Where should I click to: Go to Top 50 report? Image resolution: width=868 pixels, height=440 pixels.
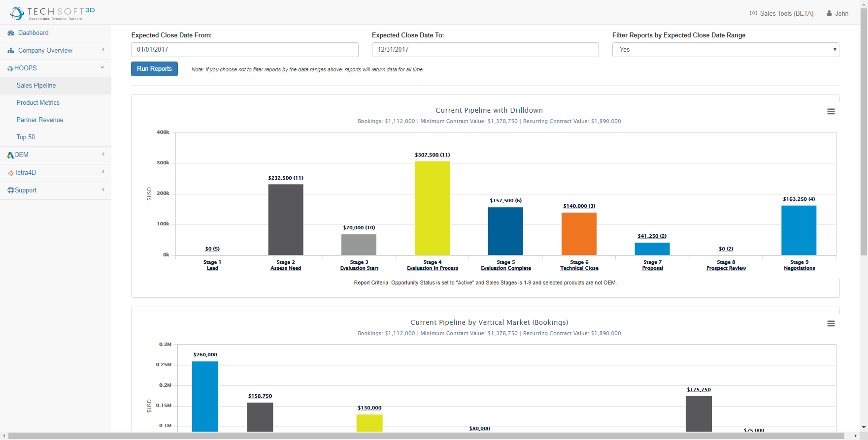26,137
